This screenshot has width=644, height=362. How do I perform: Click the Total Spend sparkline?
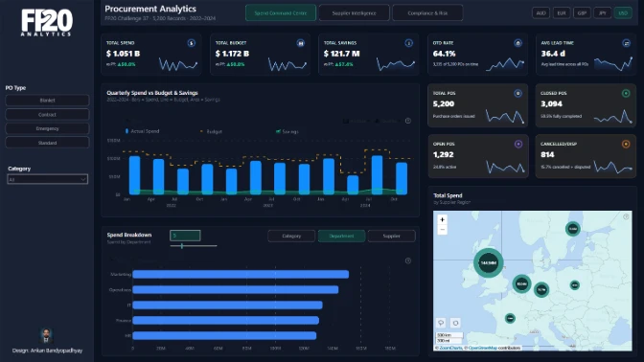[178, 64]
